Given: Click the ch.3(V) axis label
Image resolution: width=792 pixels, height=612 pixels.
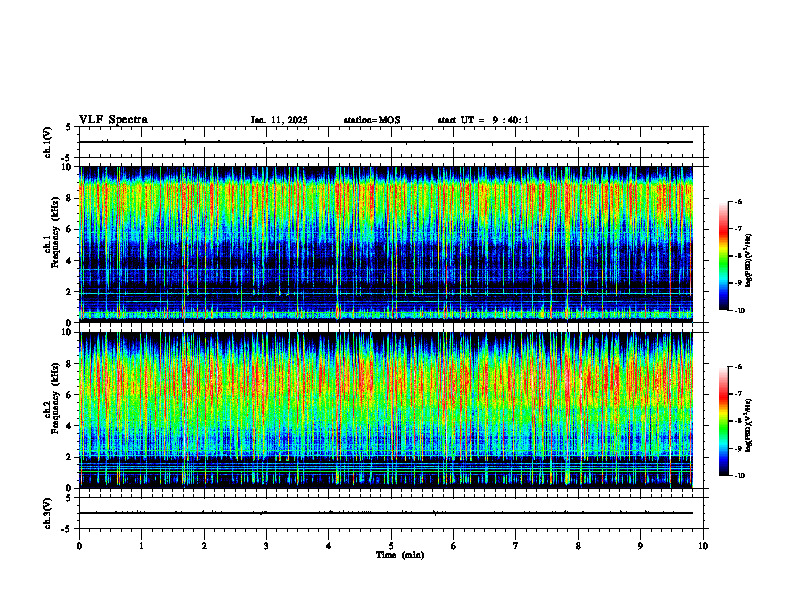Looking at the screenshot, I should click(48, 513).
